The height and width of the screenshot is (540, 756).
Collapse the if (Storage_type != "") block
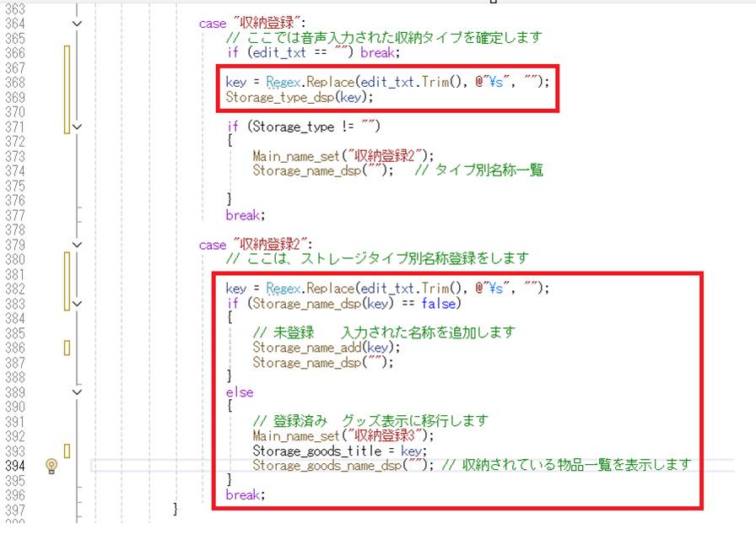click(x=78, y=127)
